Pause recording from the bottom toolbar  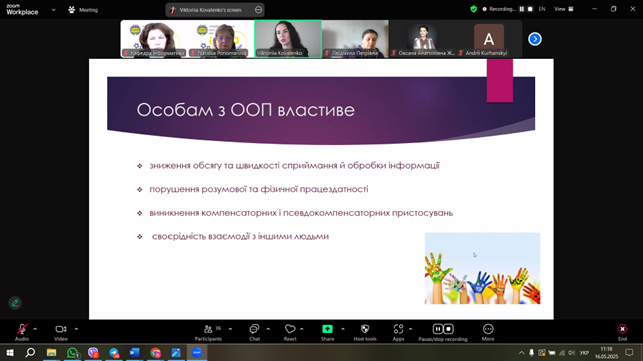tap(438, 329)
